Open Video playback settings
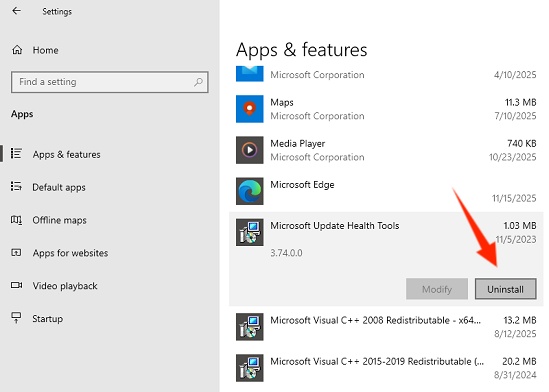The width and height of the screenshot is (549, 392). coord(65,286)
